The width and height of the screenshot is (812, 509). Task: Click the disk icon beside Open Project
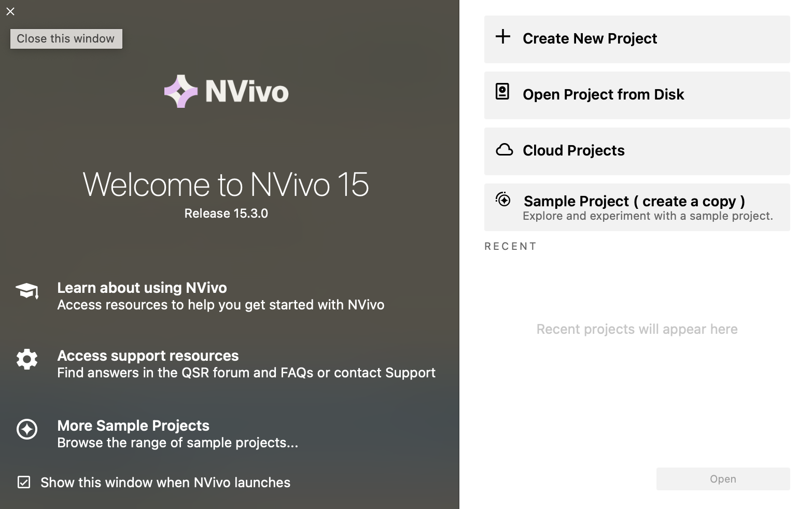[502, 92]
